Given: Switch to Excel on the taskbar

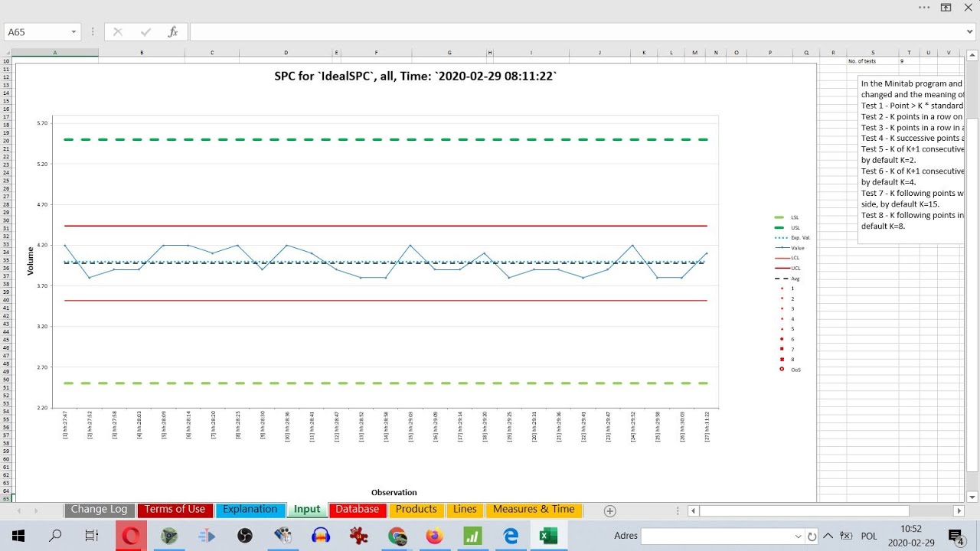Looking at the screenshot, I should [548, 536].
